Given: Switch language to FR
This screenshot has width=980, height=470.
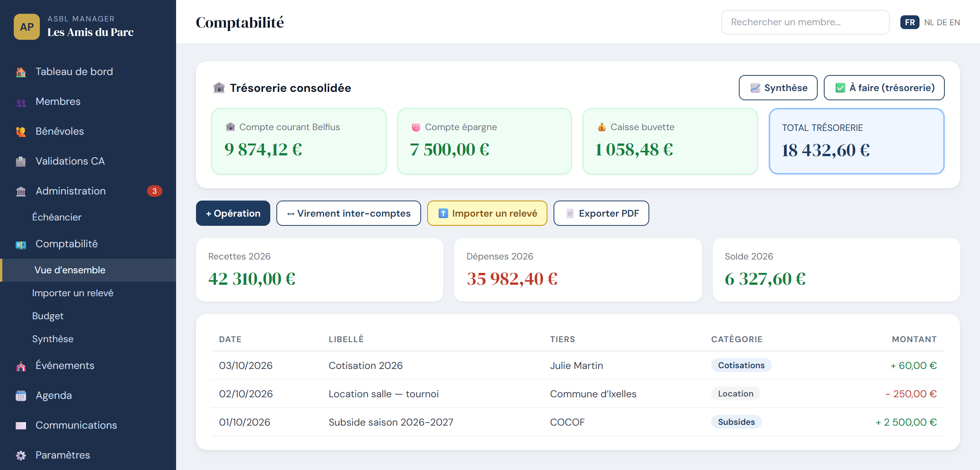Looking at the screenshot, I should (x=910, y=22).
